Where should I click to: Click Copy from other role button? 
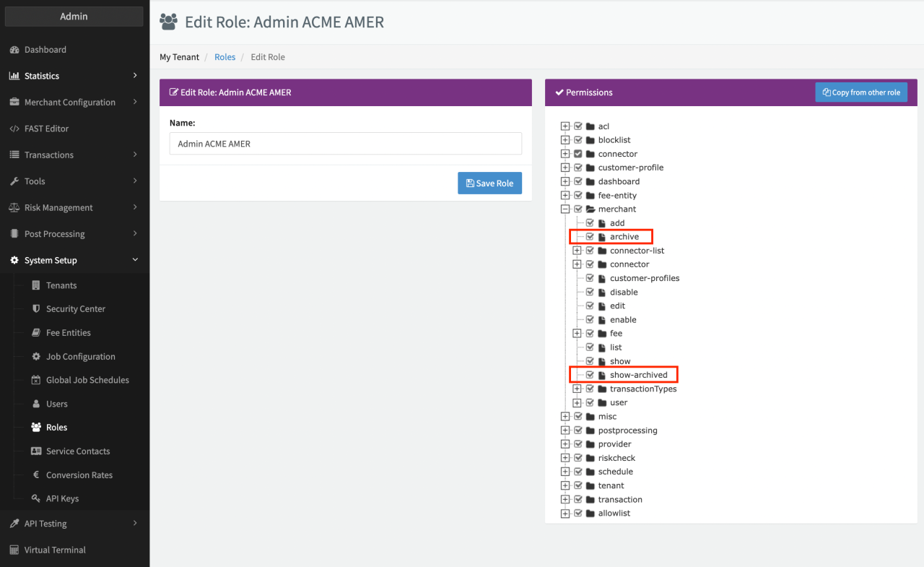click(861, 92)
